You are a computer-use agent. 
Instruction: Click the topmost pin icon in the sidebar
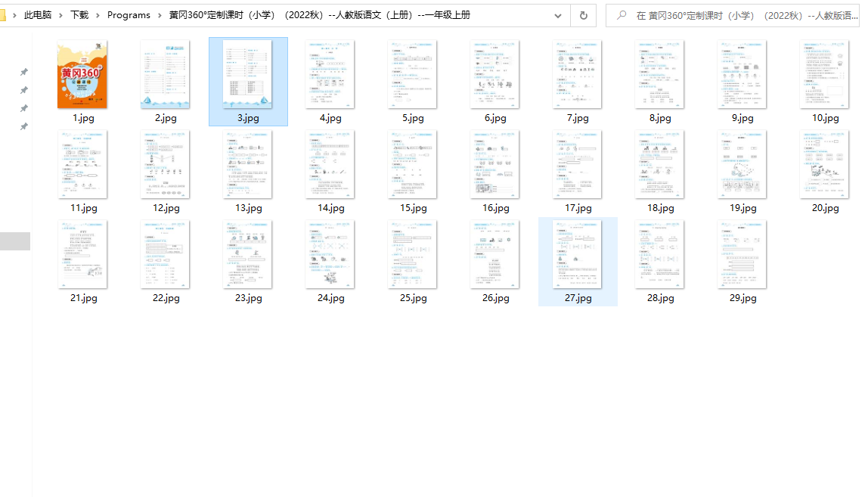(23, 72)
